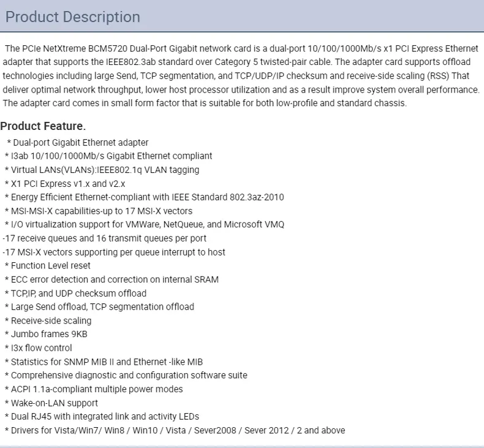
Task: Click the Function Level reset item
Action: pyautogui.click(x=48, y=265)
